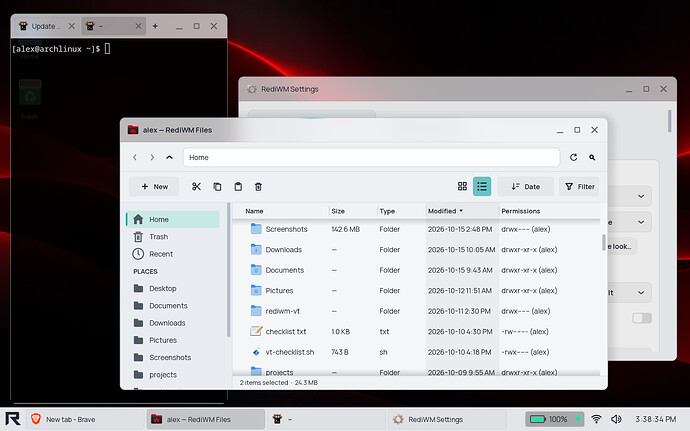Click the Home location bar

pyautogui.click(x=371, y=157)
